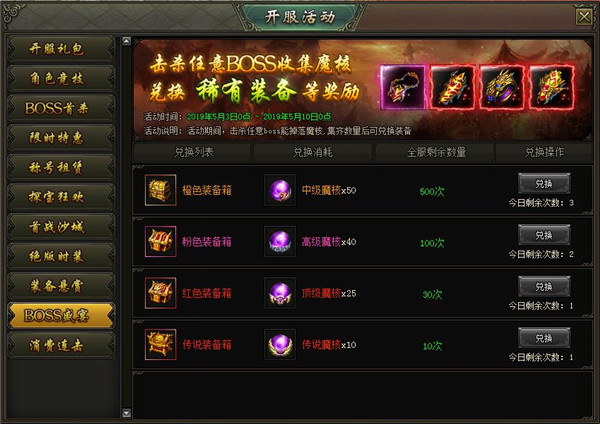Click the scrollbar up arrow
This screenshot has height=424, width=600.
pos(127,41)
